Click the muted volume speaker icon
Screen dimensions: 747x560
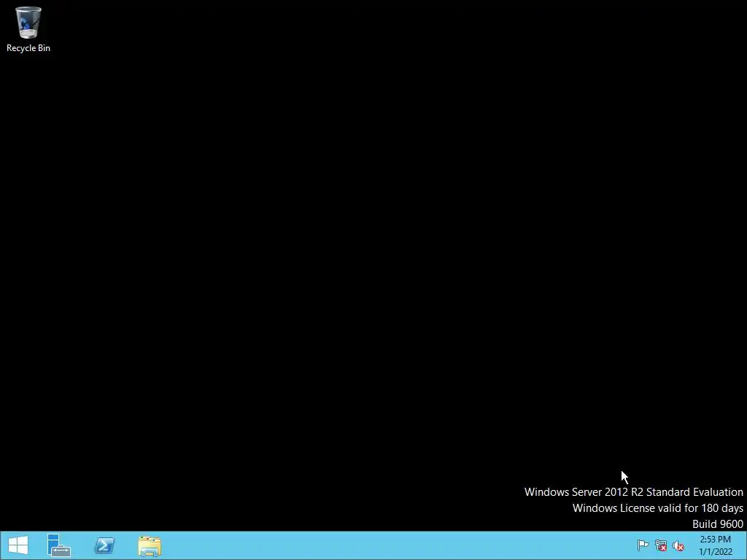pyautogui.click(x=678, y=545)
